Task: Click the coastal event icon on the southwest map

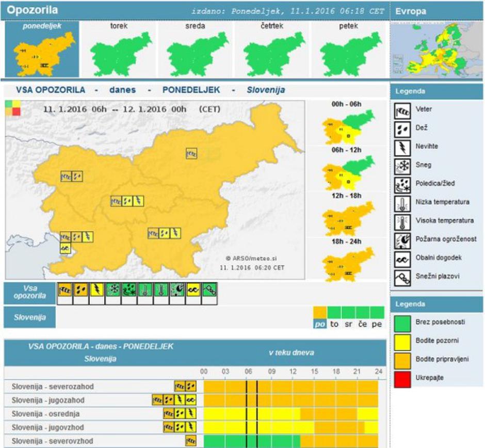Action: 64,247
